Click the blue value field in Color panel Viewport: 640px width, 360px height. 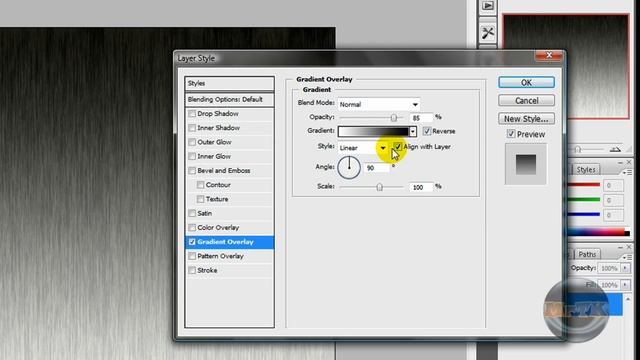613,215
